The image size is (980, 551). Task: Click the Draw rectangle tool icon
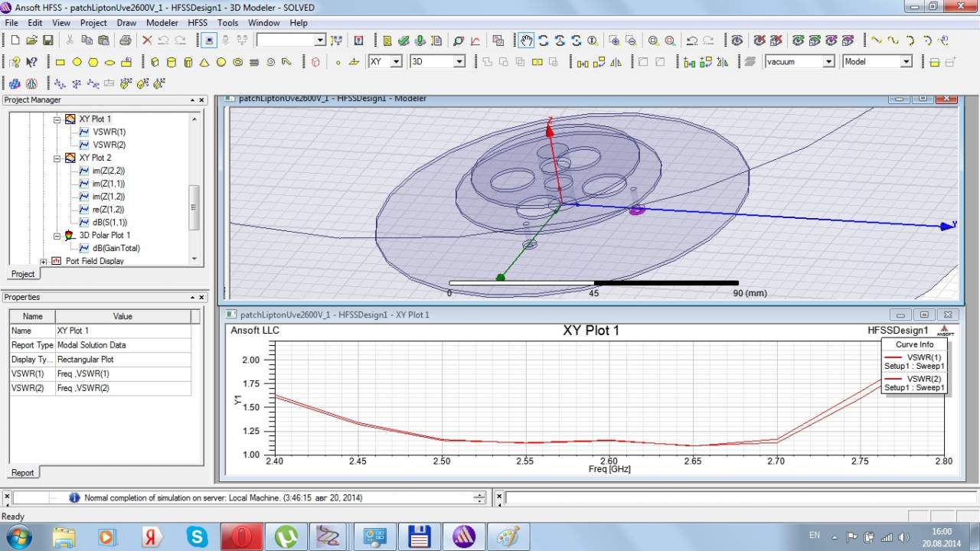pyautogui.click(x=60, y=62)
